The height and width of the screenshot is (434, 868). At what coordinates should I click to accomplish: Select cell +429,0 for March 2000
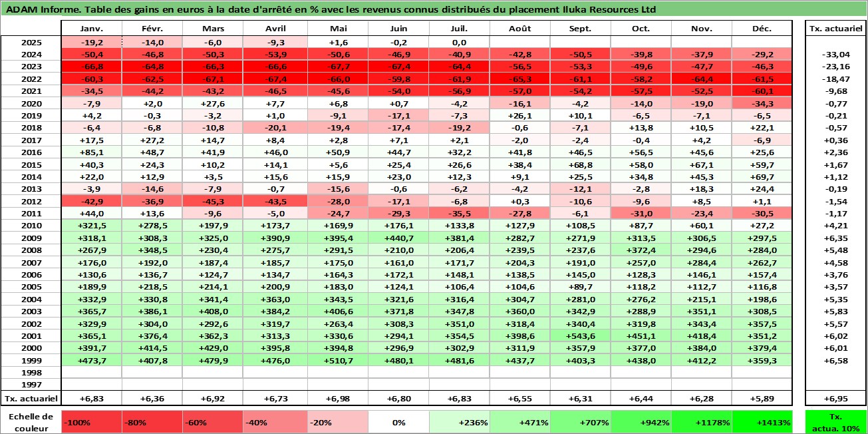tap(213, 348)
